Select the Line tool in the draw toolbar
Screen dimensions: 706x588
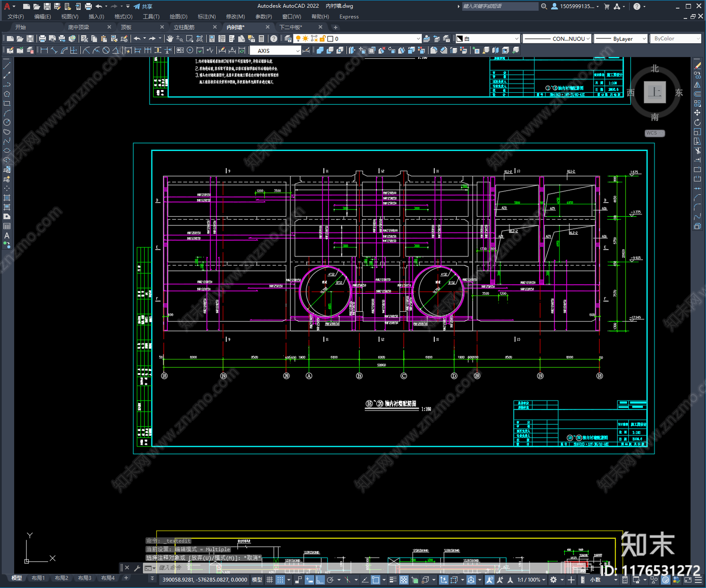coord(7,65)
